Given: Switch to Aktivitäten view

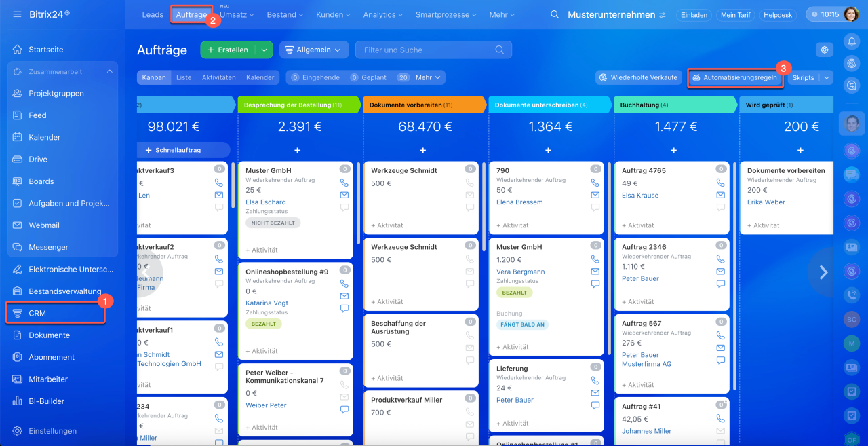Looking at the screenshot, I should pyautogui.click(x=218, y=77).
